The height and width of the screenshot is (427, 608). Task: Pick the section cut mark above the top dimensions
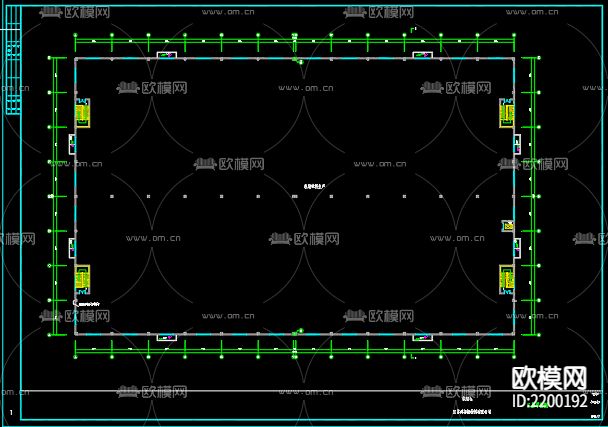(x=414, y=29)
